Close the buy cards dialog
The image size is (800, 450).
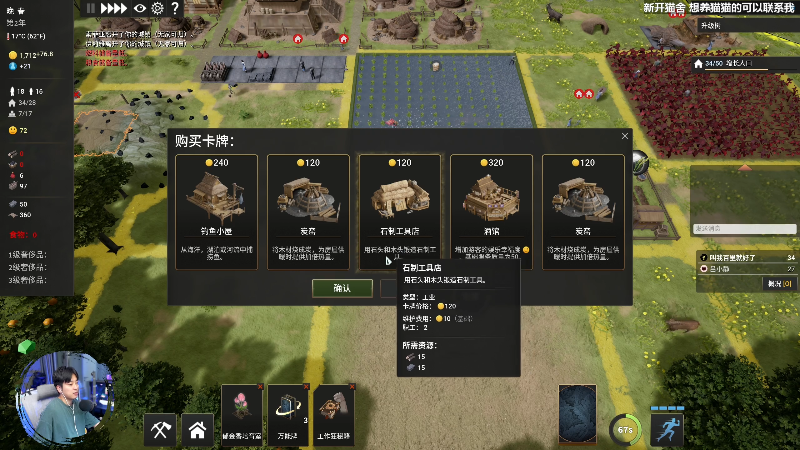tap(625, 136)
